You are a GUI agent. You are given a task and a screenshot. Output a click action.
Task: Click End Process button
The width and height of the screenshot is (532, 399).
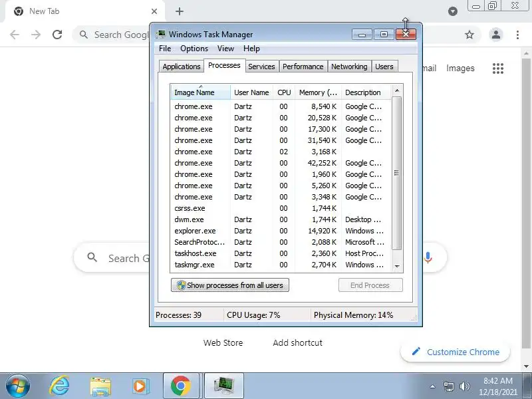[370, 285]
